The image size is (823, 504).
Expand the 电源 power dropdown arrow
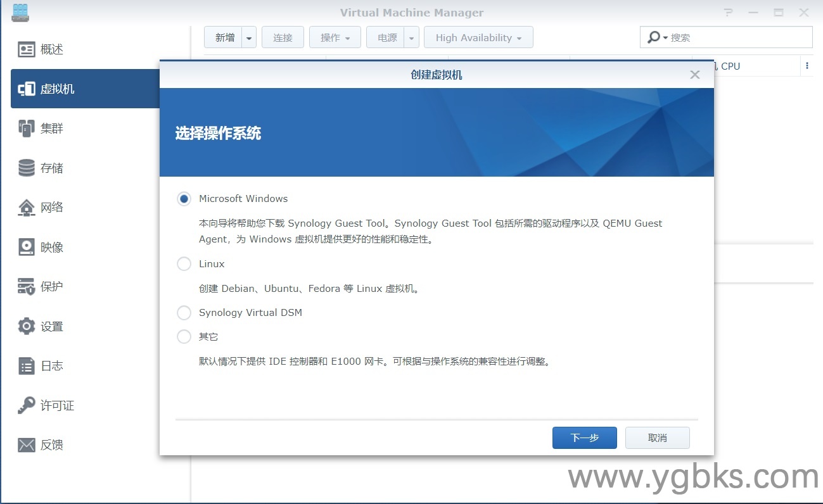pyautogui.click(x=412, y=38)
